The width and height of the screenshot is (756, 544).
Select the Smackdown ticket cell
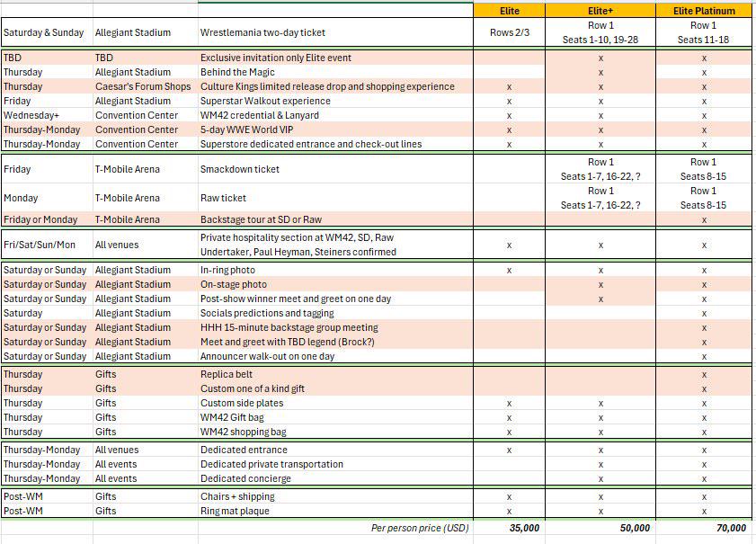335,169
